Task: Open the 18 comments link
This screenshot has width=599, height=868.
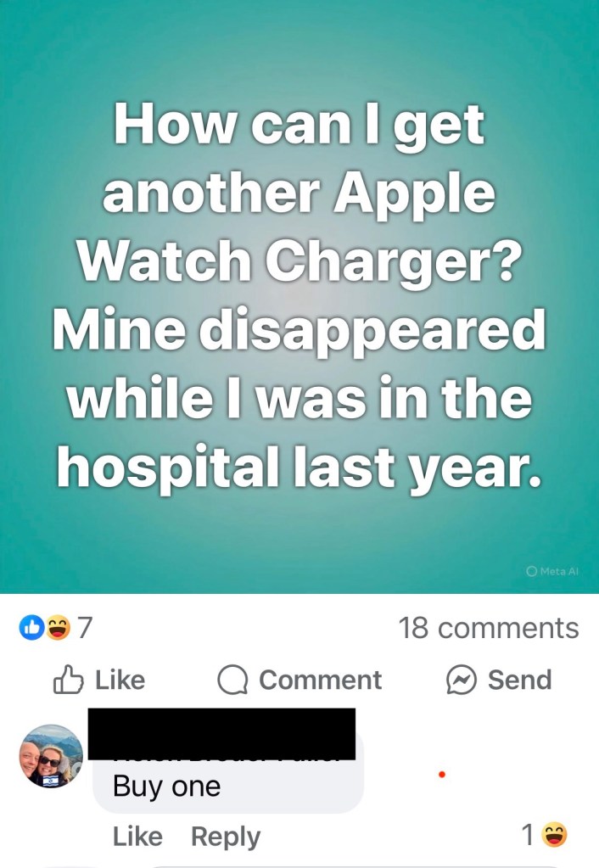Action: [x=489, y=628]
